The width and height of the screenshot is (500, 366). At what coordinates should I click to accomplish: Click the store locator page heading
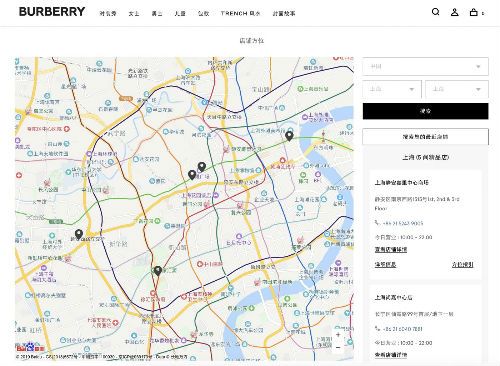pos(252,41)
